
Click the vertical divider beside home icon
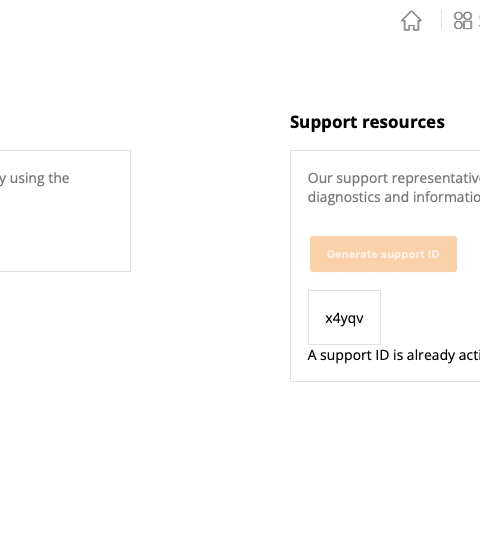click(441, 20)
